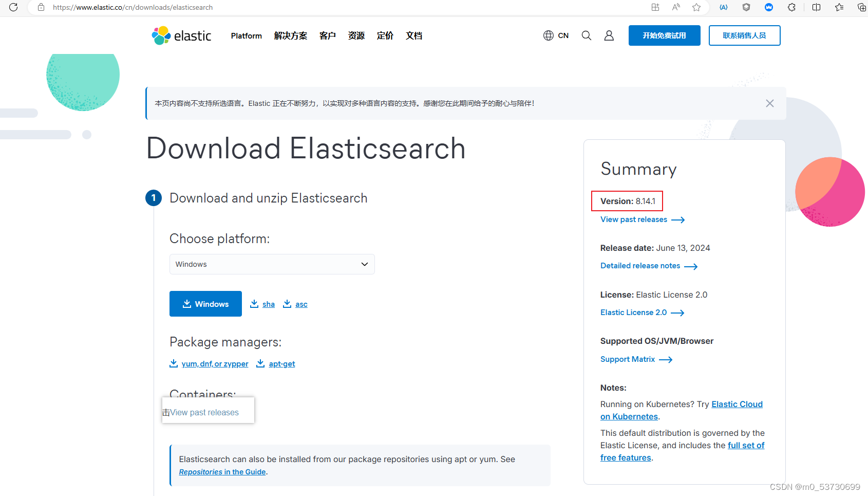Click the blue (A) extension icon
Viewport: 868px width, 496px height.
click(x=724, y=7)
